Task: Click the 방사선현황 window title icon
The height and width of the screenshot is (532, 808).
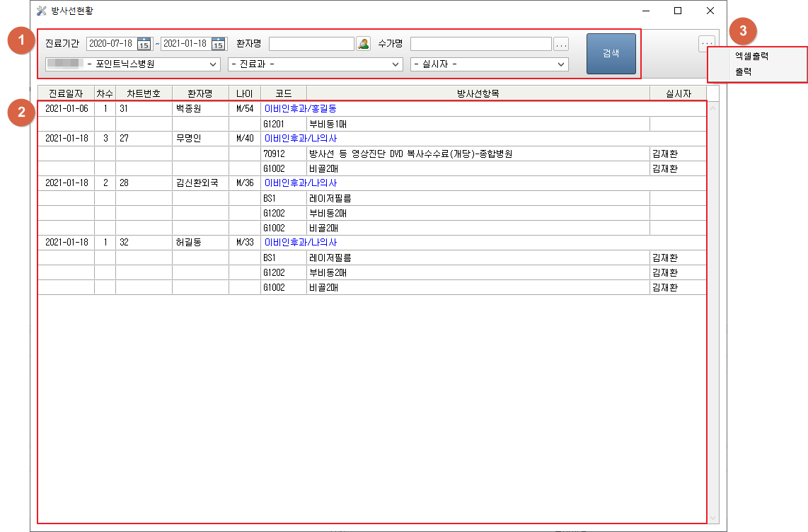Action: coord(42,11)
